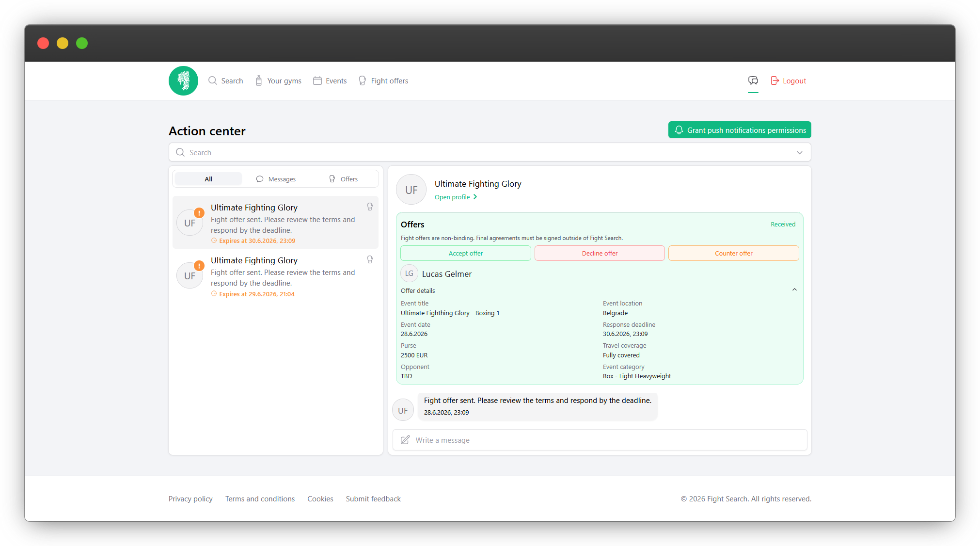Image resolution: width=980 pixels, height=546 pixels.
Task: Go to Your gyms page
Action: [x=278, y=80]
